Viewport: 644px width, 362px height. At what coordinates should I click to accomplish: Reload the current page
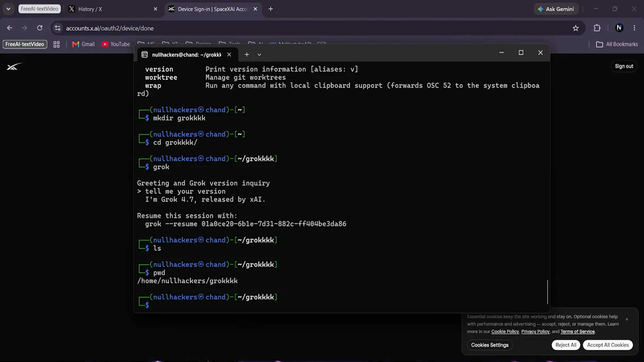pos(39,28)
